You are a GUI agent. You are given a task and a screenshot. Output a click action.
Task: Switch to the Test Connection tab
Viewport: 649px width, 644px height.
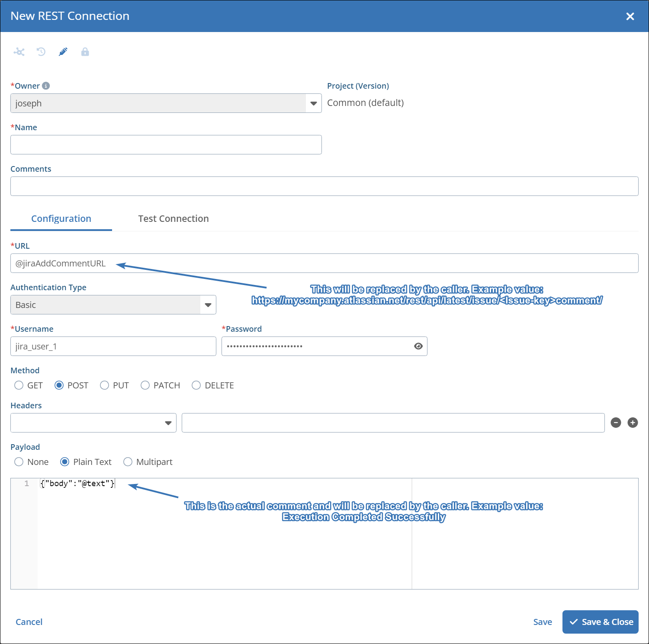pos(173,219)
